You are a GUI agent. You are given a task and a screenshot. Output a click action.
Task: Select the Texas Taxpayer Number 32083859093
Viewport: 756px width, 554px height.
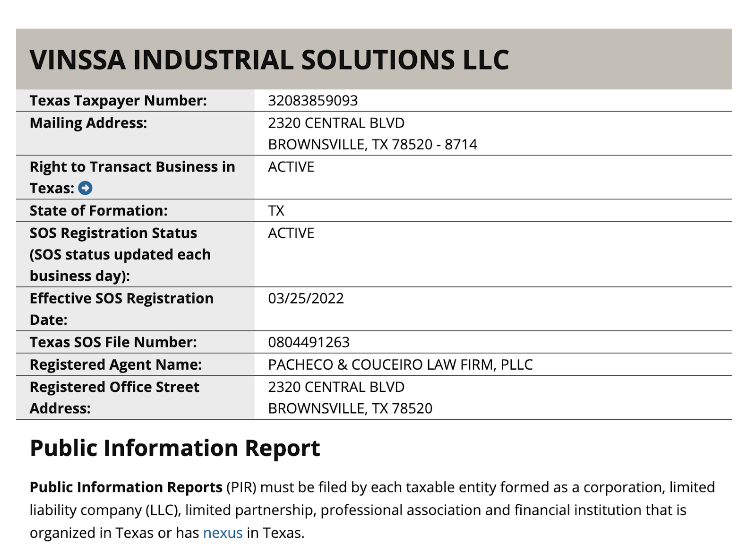[313, 101]
